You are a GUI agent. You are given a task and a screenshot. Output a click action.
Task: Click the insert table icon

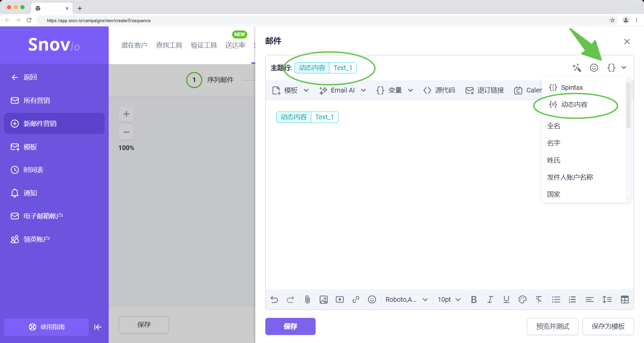point(625,299)
